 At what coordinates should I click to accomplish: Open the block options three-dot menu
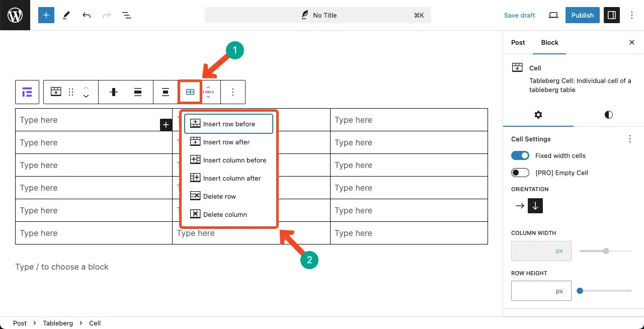point(232,92)
